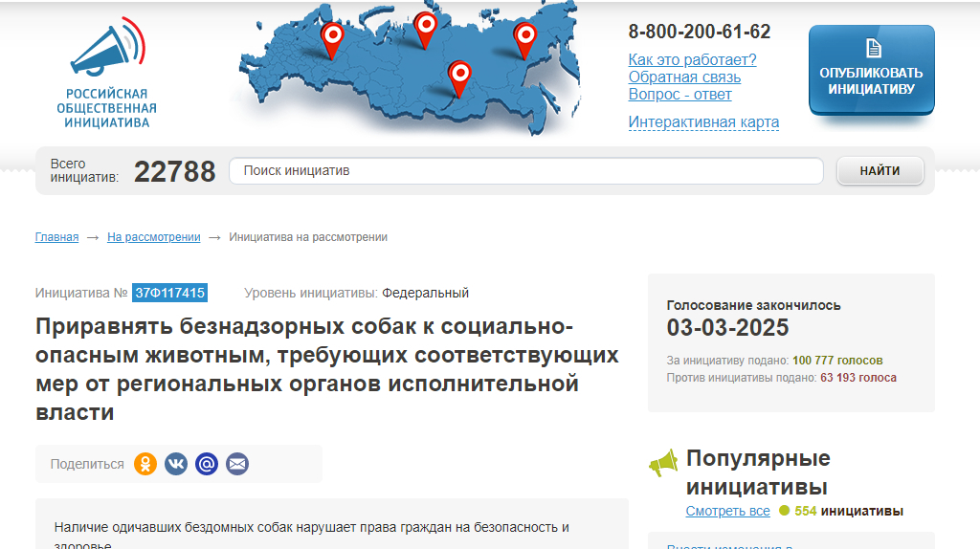
Task: Click the initiative description paragraph text
Action: tap(311, 536)
